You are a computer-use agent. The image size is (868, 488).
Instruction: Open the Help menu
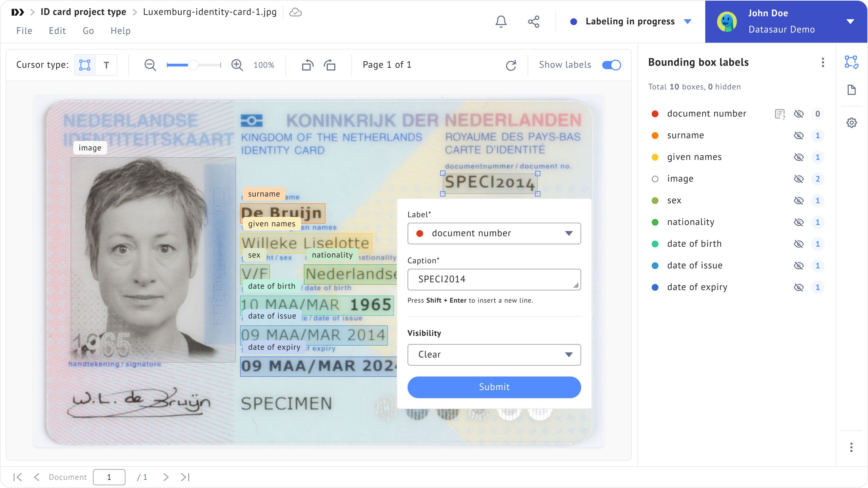120,31
